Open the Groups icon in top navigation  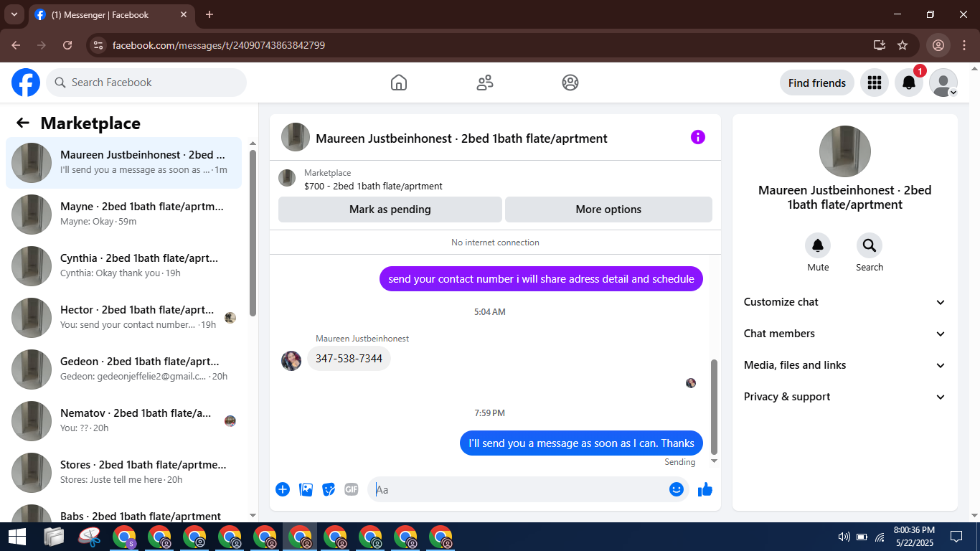(x=570, y=83)
